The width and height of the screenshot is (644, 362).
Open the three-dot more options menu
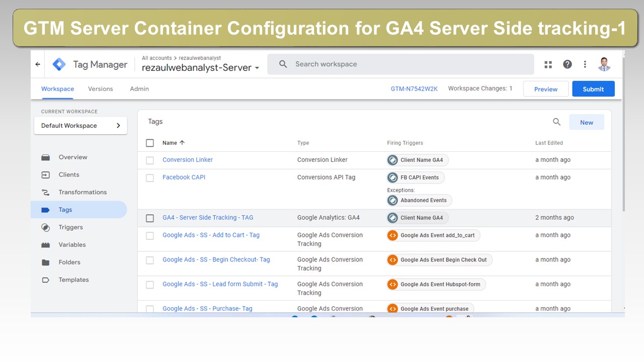(585, 64)
